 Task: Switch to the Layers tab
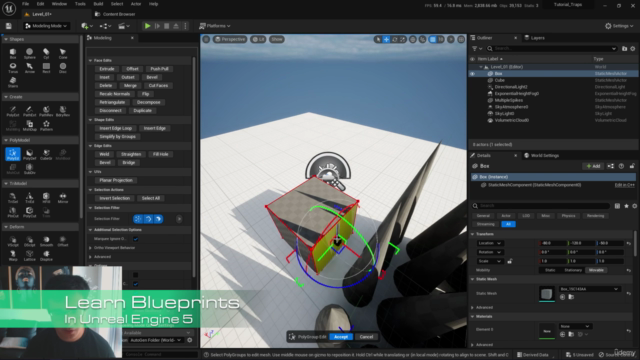click(x=534, y=38)
